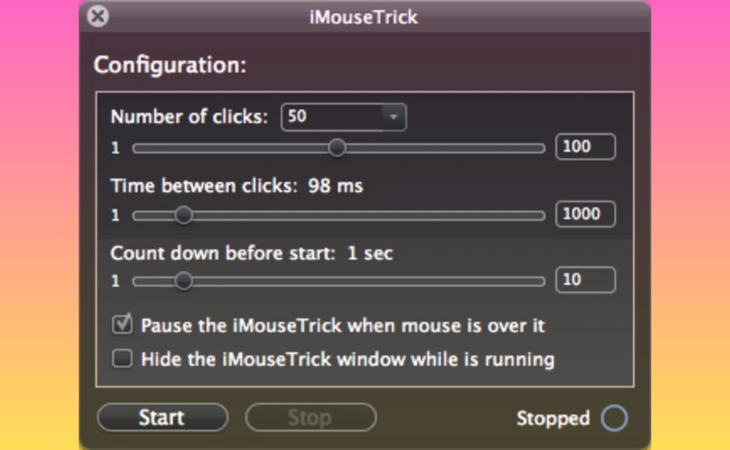Click the Stopped status label
Viewport: 730px width, 450px height.
(x=553, y=418)
